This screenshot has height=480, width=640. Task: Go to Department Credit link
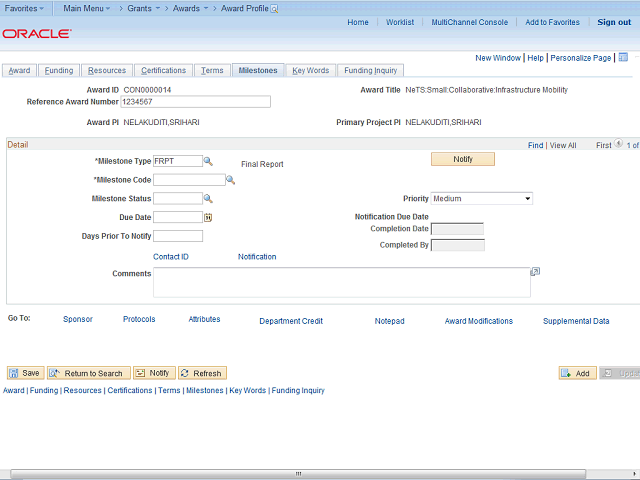coord(291,321)
